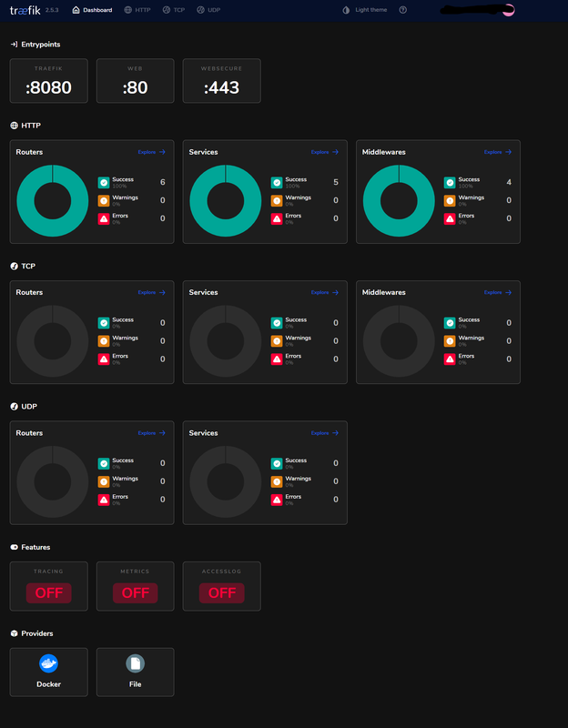Click the UDP section heading icon
The width and height of the screenshot is (568, 728).
[x=14, y=406]
